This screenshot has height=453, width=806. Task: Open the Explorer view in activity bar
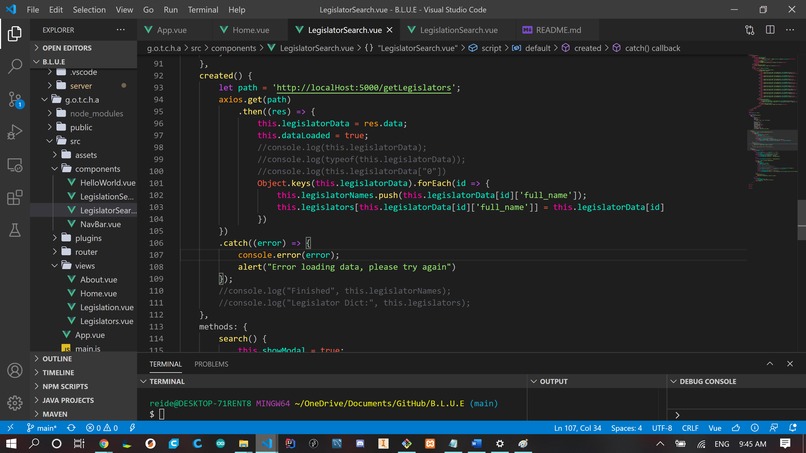point(14,33)
